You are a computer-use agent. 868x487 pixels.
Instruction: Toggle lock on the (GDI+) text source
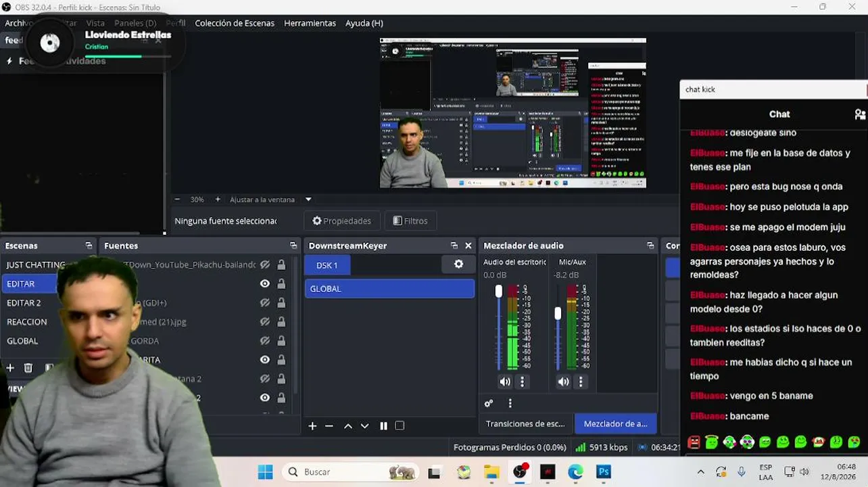point(281,303)
